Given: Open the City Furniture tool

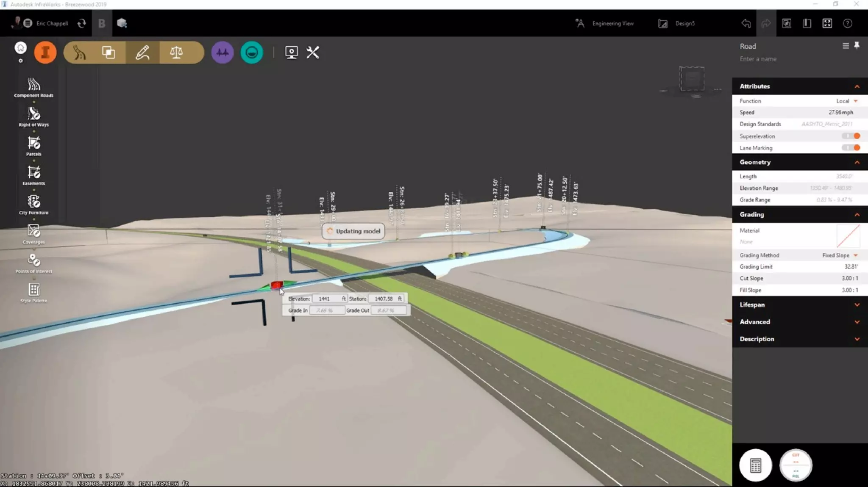Looking at the screenshot, I should click(33, 205).
